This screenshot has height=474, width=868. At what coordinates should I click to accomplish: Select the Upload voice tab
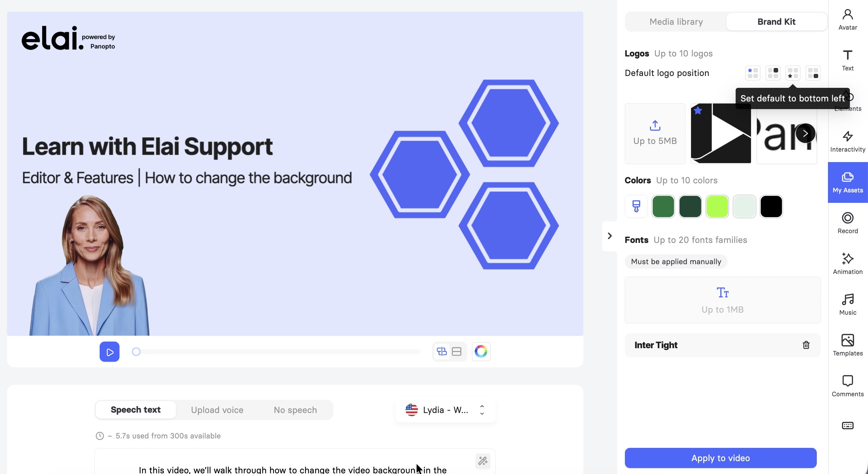217,410
